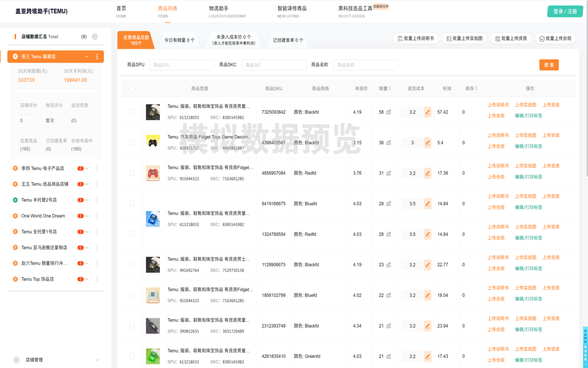点击首个商品进货成本旁的编辑铅笔图标
The image size is (588, 368).
tap(427, 112)
